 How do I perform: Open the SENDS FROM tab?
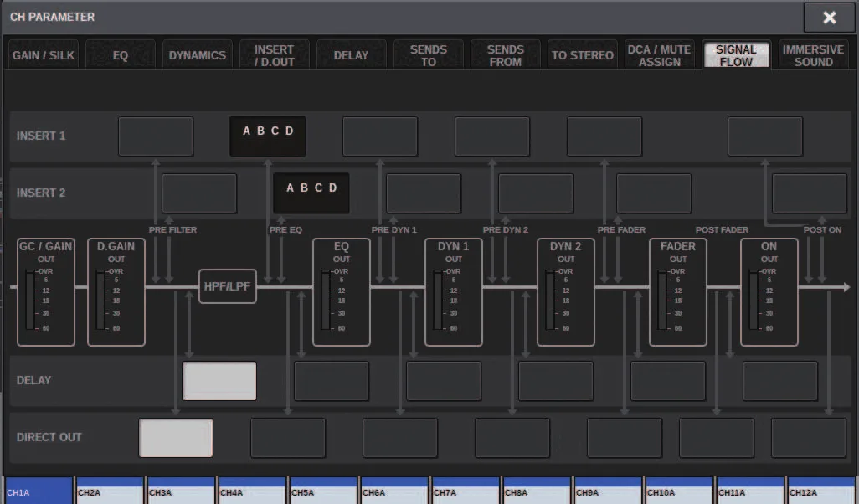(505, 55)
